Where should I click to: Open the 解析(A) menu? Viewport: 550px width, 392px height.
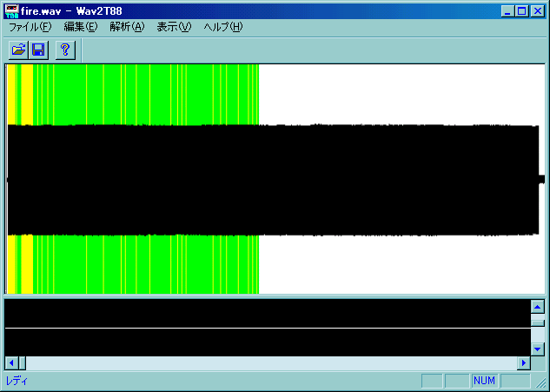[127, 27]
